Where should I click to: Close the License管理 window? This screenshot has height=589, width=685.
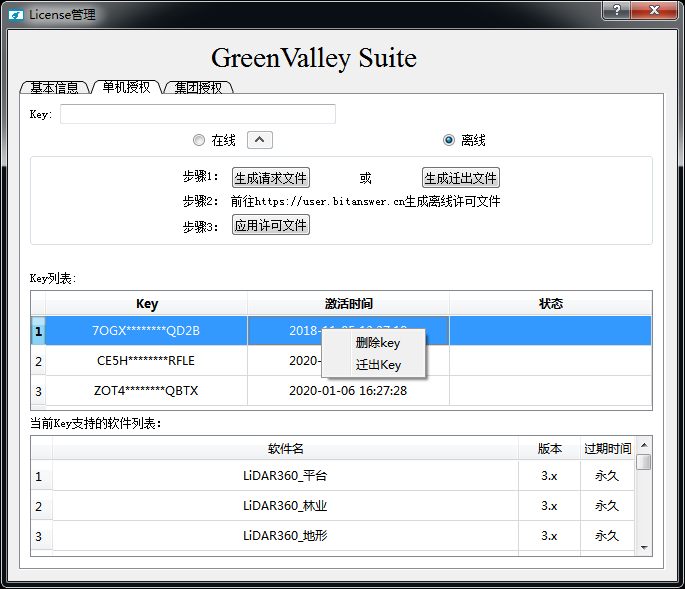pos(654,10)
